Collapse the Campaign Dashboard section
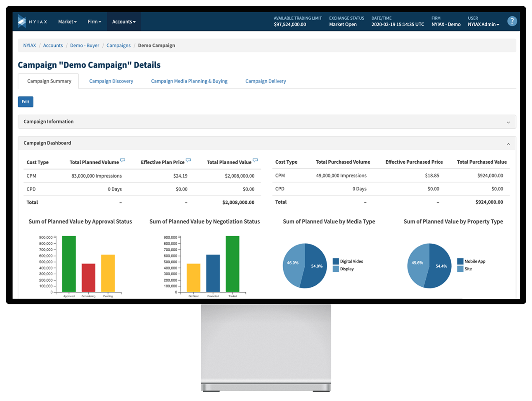This screenshot has width=532, height=401. 267,143
